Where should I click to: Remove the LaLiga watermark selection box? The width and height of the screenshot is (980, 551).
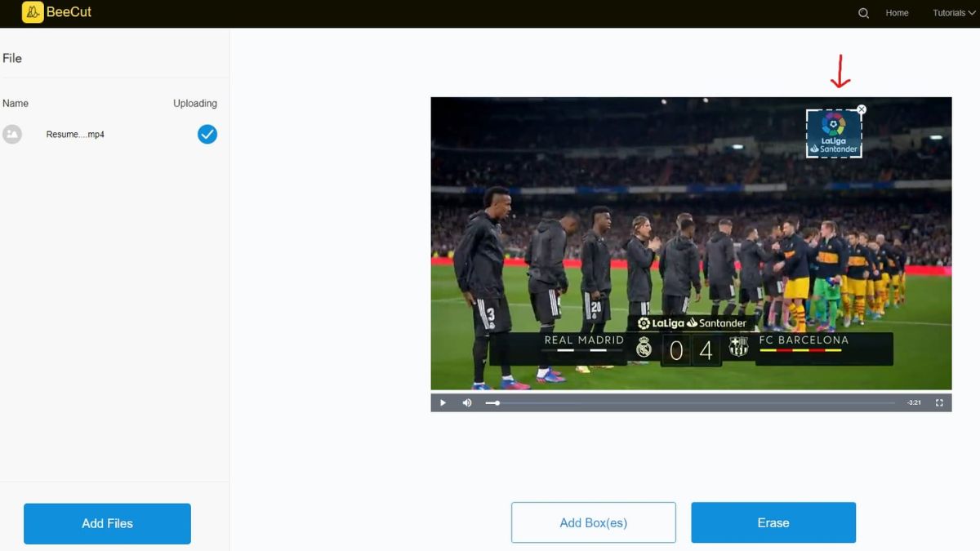tap(862, 109)
